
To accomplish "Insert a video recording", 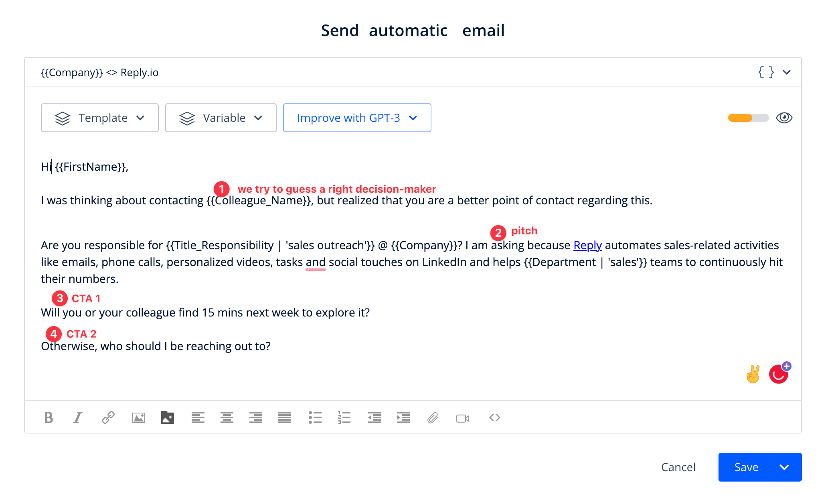I will click(x=464, y=417).
